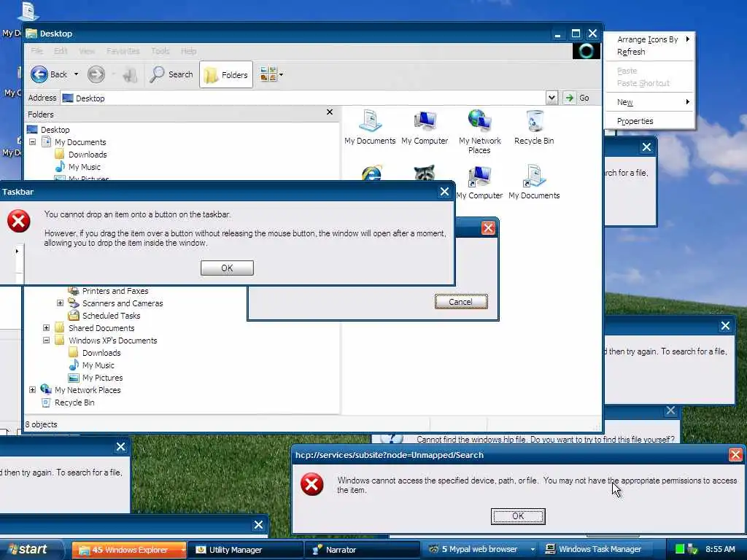
Task: Toggle the Folders pane button
Action: coord(226,75)
